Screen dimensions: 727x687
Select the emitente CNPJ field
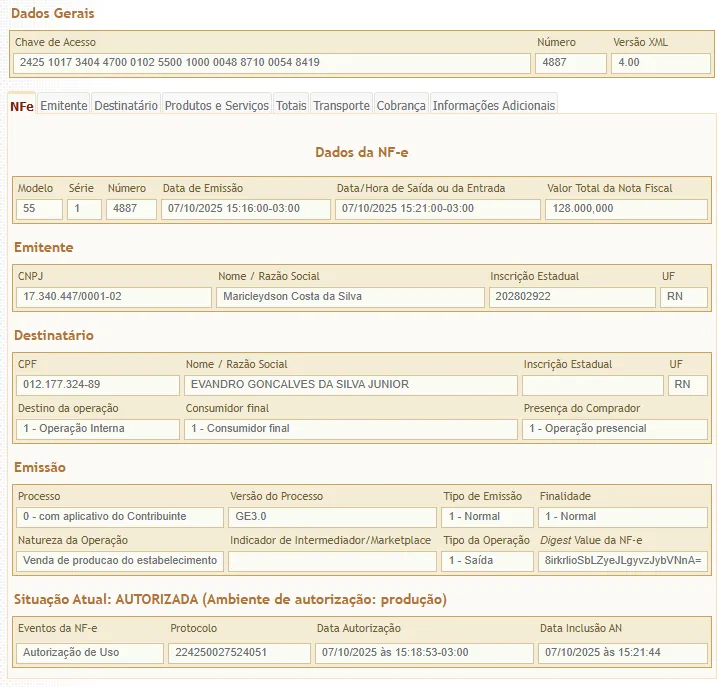coord(113,297)
